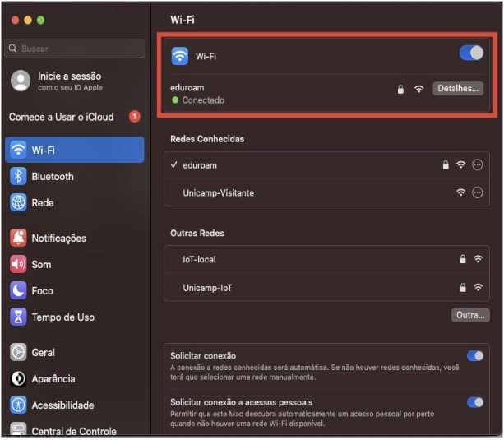The width and height of the screenshot is (504, 440).
Task: Connect to the IoT-local network
Action: click(326, 260)
